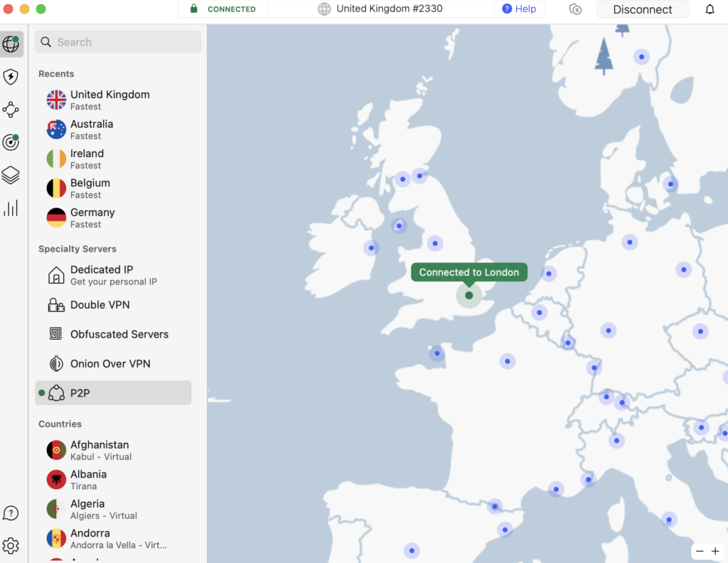
Task: Select the P2P specialty server
Action: (x=113, y=392)
